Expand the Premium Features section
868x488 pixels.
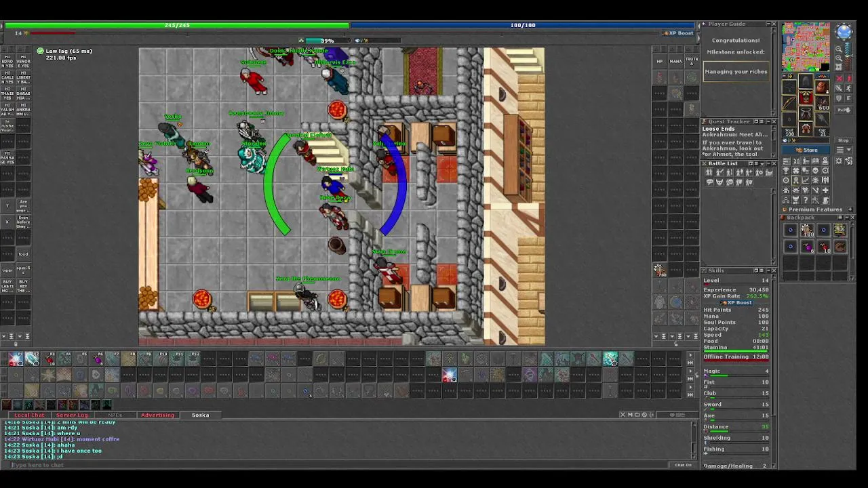coord(850,209)
